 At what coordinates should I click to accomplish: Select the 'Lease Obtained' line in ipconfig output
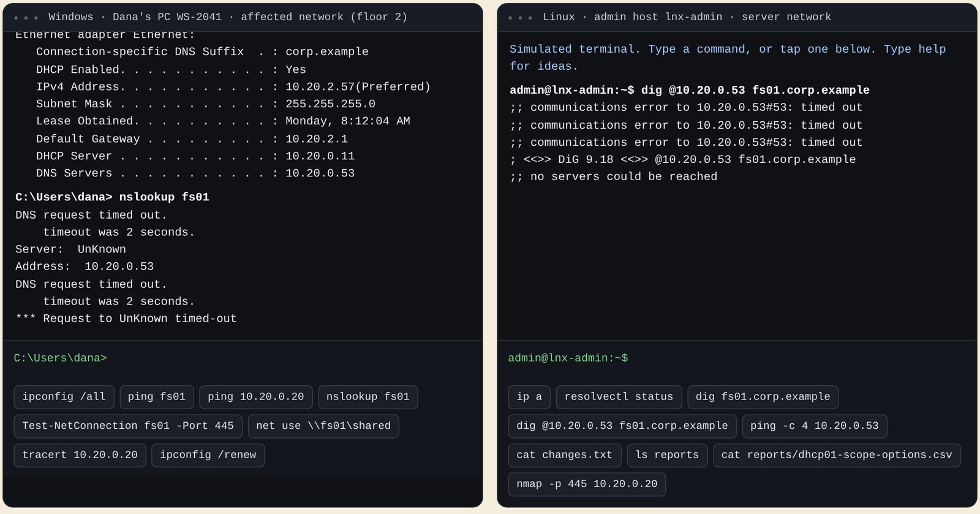223,121
